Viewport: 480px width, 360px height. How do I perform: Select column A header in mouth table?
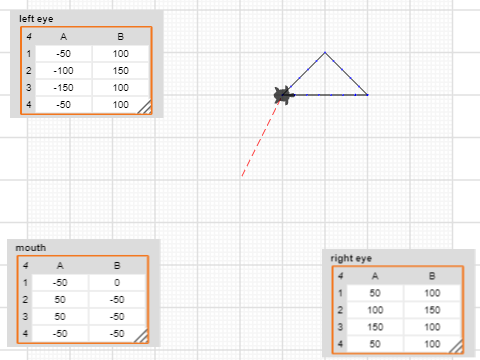[60, 266]
